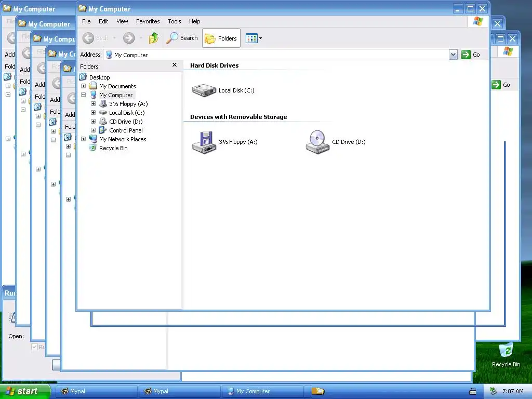Image resolution: width=532 pixels, height=399 pixels.
Task: Close the Folders pane with X
Action: 175,65
